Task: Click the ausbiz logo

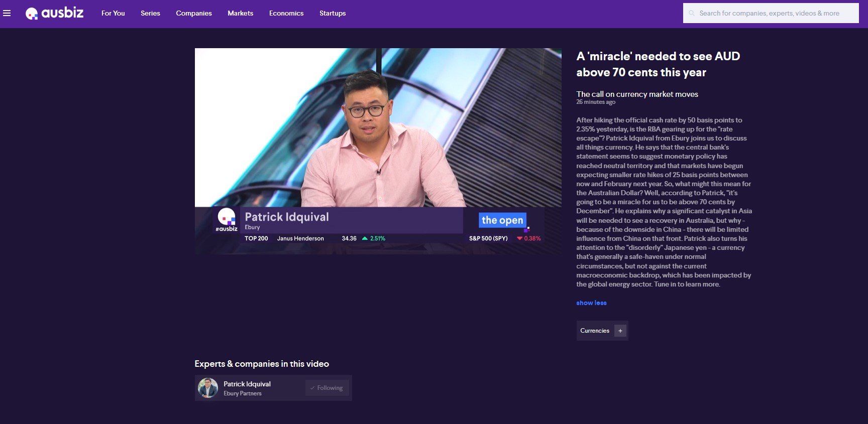Action: (55, 13)
